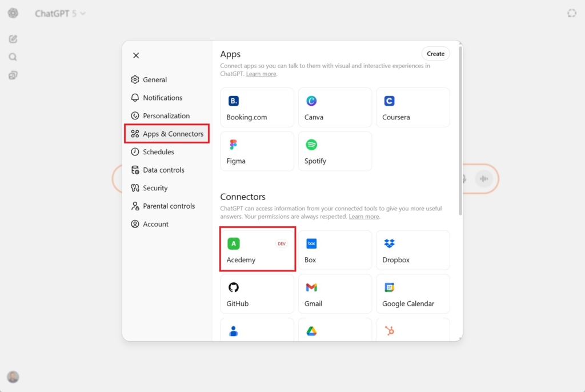Open the Booking.com app tile

(257, 107)
